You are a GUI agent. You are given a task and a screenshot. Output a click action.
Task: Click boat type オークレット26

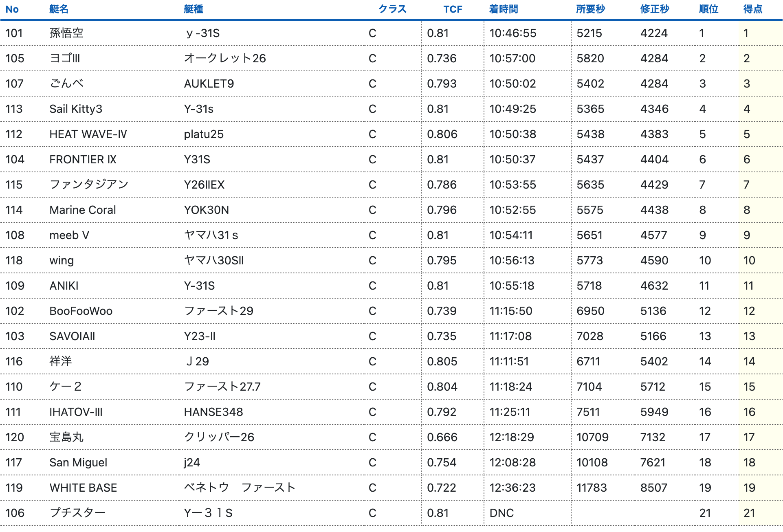pyautogui.click(x=225, y=58)
